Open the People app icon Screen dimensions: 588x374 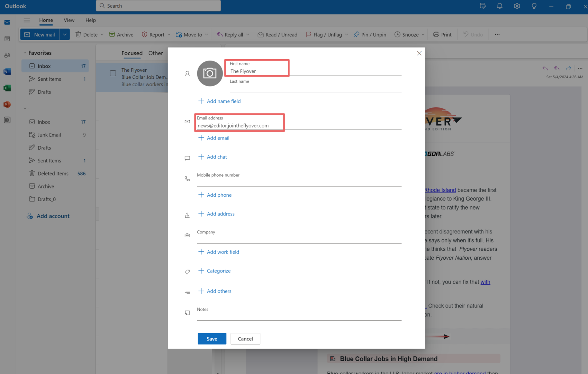coord(7,55)
